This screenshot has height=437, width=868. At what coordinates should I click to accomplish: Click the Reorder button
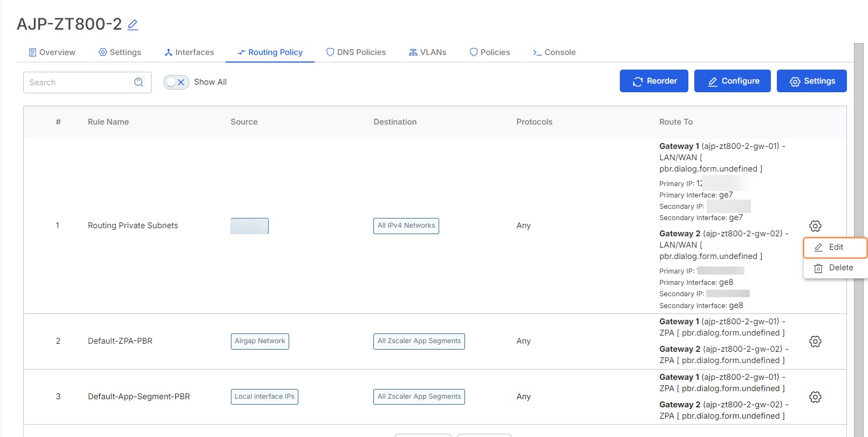coord(654,81)
